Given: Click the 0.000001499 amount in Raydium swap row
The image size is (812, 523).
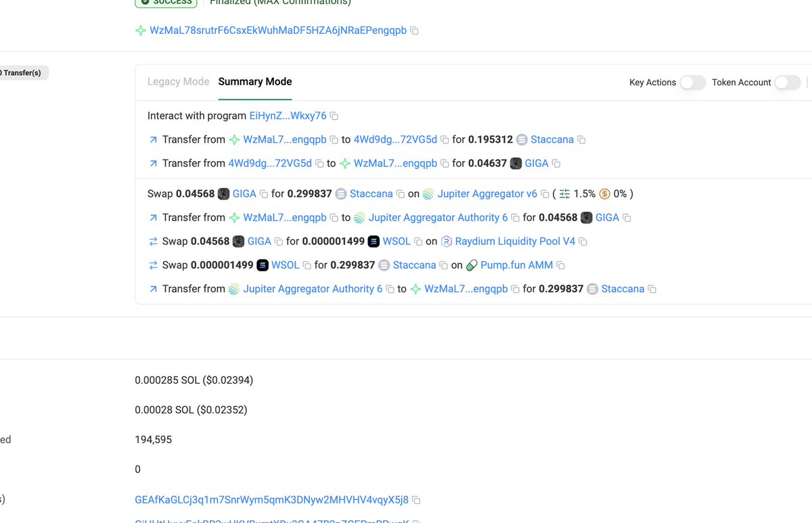Looking at the screenshot, I should [334, 241].
